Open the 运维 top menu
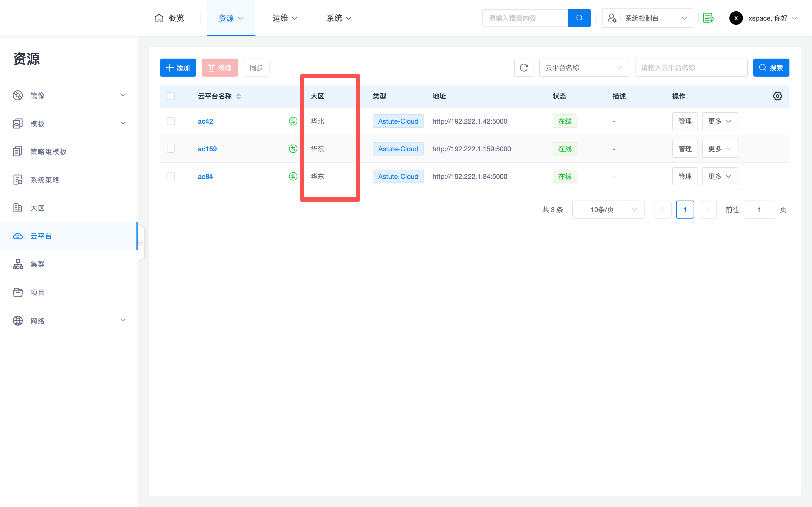 coord(284,18)
